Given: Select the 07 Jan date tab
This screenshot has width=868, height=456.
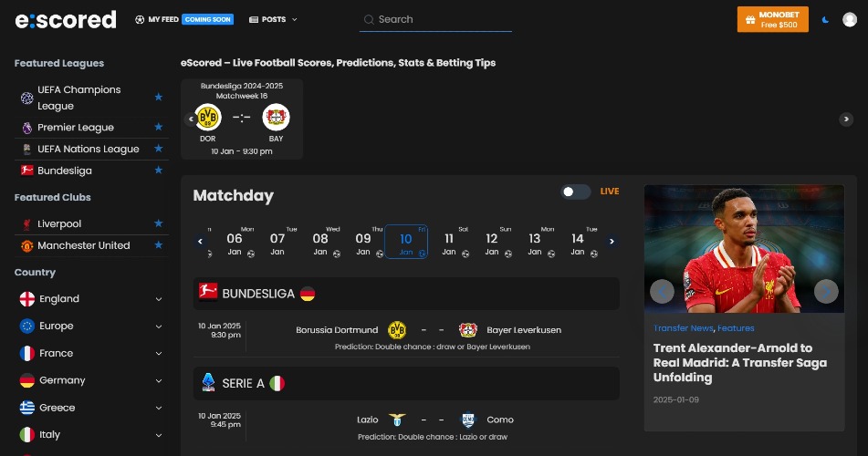Looking at the screenshot, I should (277, 242).
